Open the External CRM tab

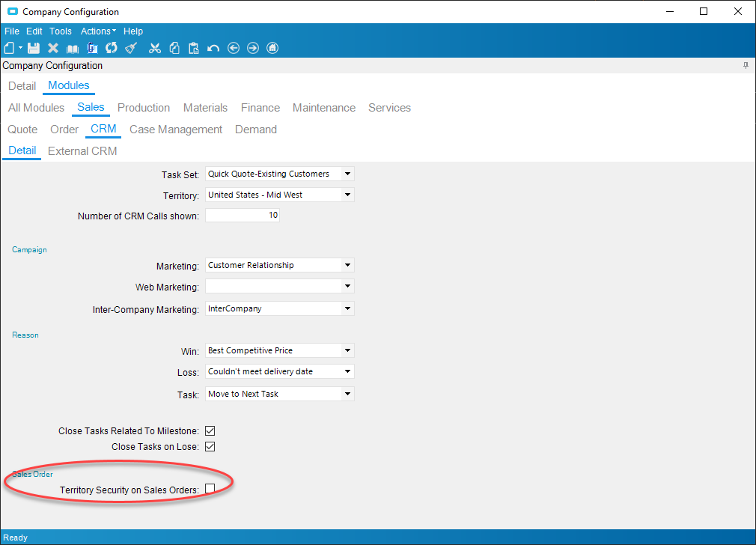click(82, 151)
